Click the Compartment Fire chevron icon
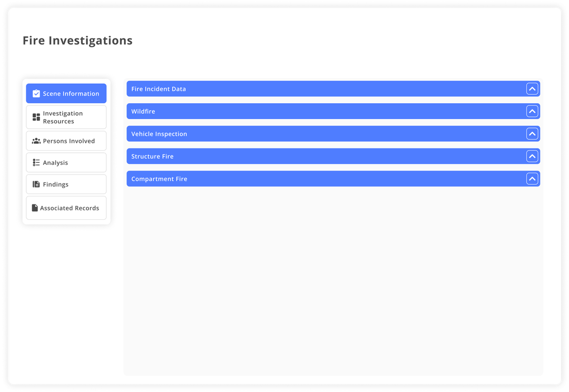569x392 pixels. tap(532, 179)
